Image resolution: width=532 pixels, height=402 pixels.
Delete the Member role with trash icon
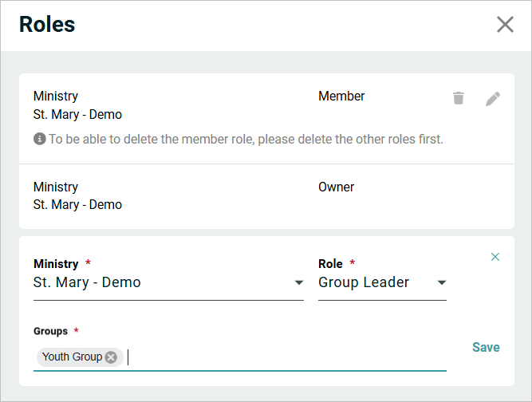point(459,98)
